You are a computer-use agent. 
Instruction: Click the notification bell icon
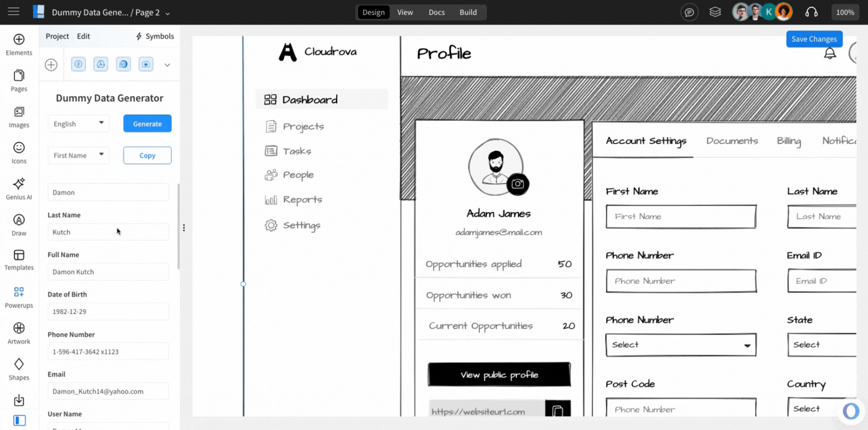click(830, 54)
